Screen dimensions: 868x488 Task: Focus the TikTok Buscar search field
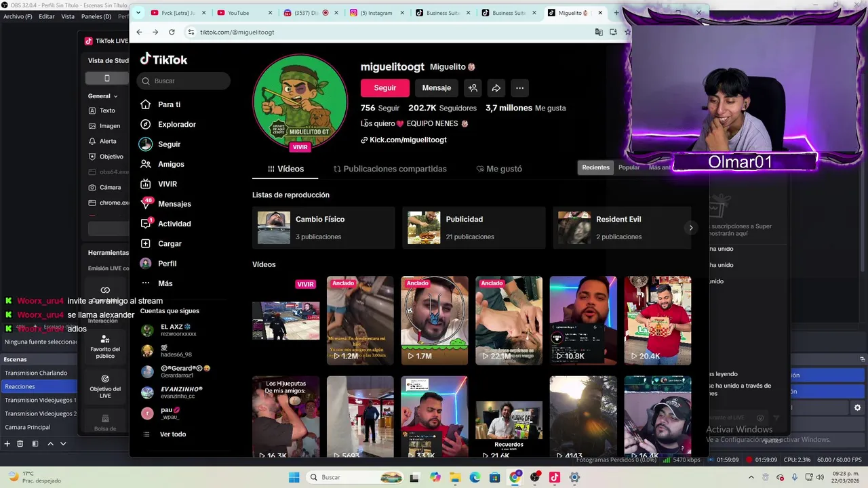(x=184, y=81)
